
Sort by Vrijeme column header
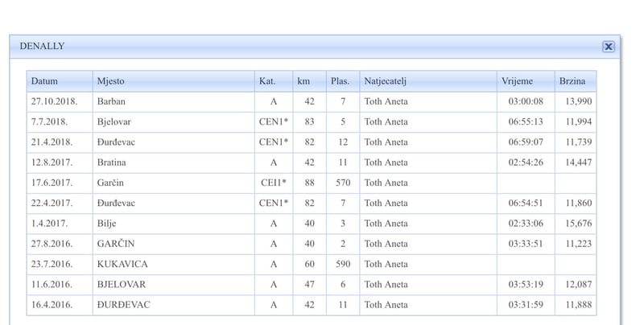516,81
